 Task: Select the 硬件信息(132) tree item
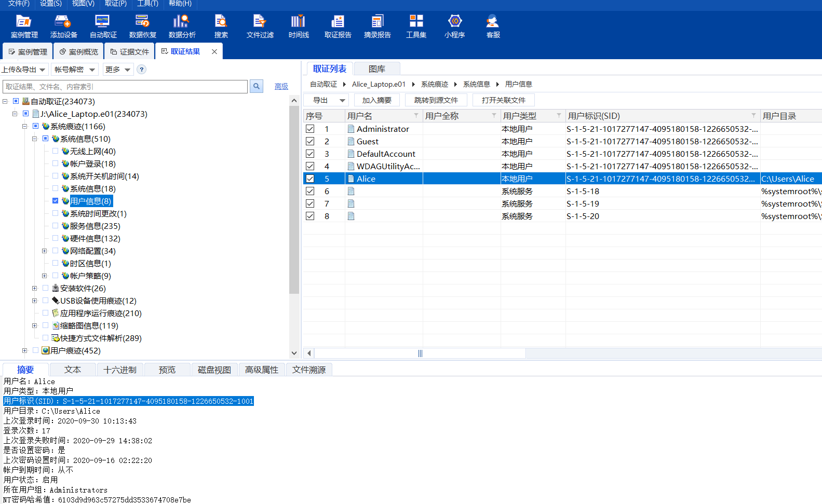click(x=95, y=238)
